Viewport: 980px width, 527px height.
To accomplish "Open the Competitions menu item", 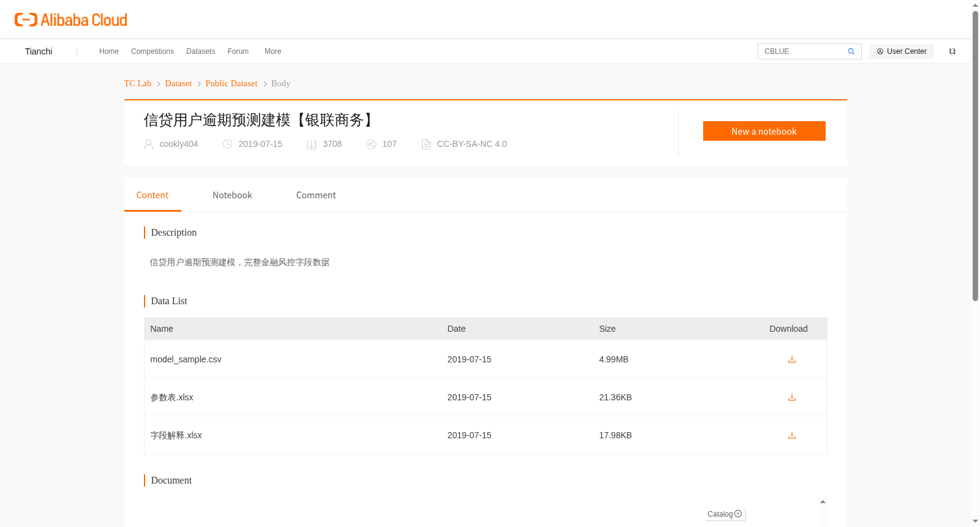I will click(153, 51).
